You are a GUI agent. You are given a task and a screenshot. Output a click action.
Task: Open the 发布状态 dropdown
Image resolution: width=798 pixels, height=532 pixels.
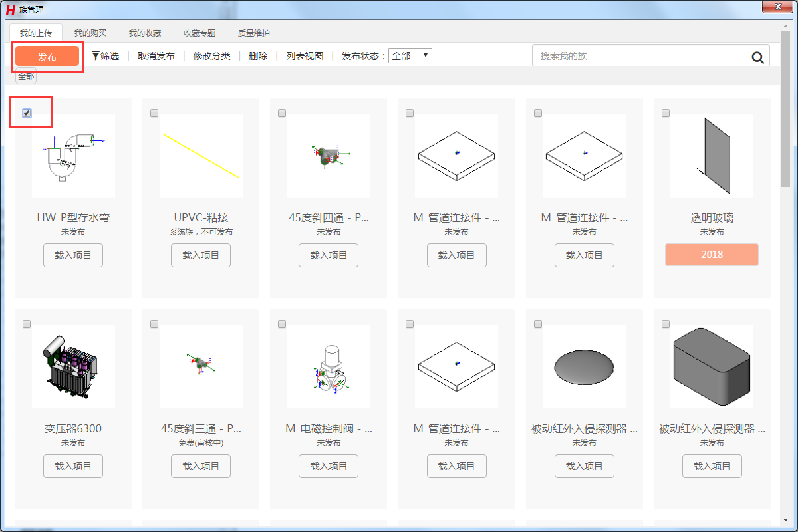tap(410, 56)
